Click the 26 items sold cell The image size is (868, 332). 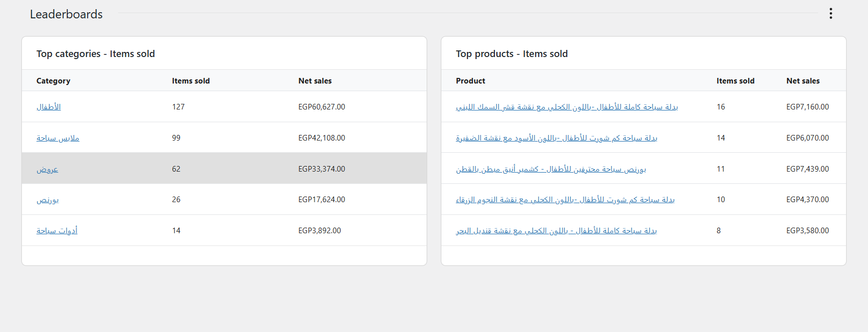pos(176,200)
